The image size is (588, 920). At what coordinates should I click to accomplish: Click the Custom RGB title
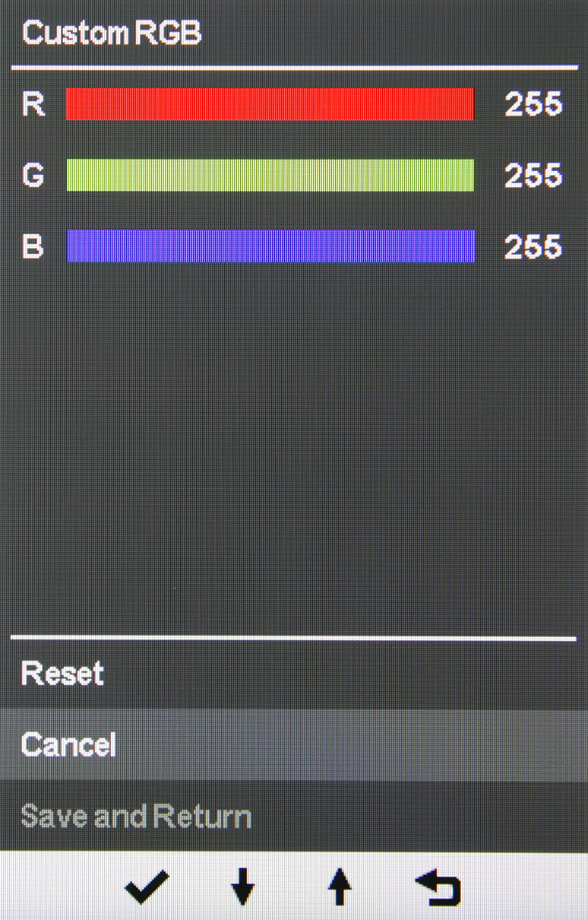(111, 34)
